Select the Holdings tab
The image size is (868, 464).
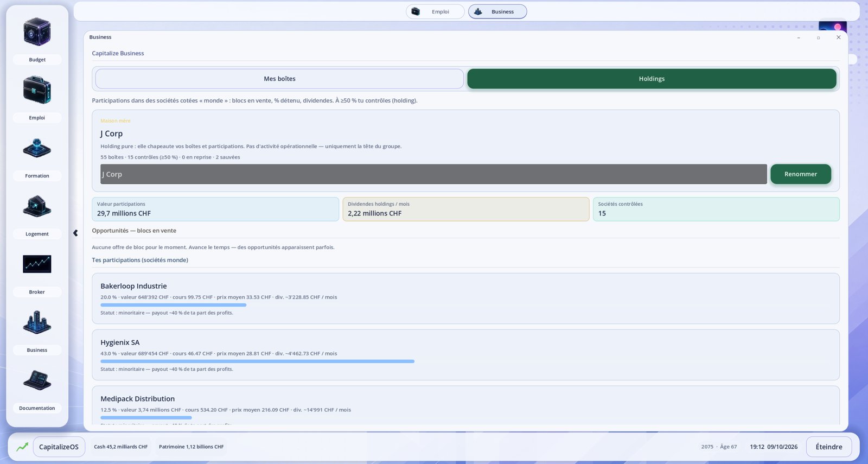pyautogui.click(x=652, y=79)
